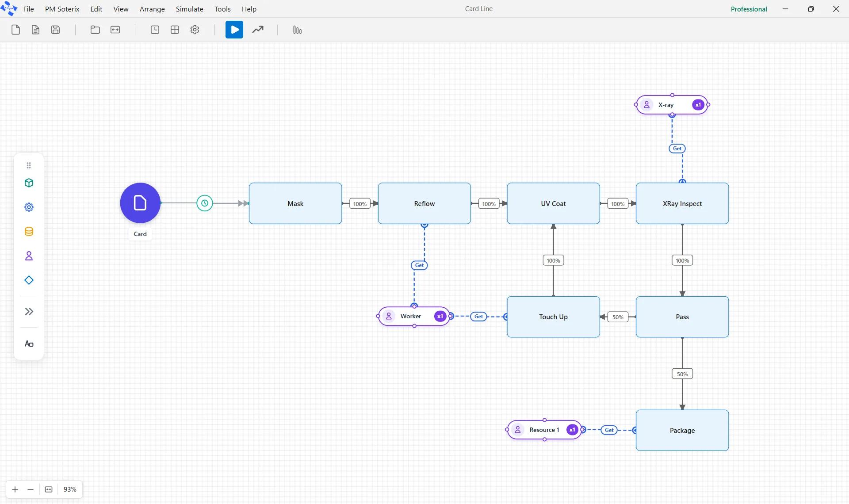This screenshot has height=504, width=849.
Task: Select the Worker resource node
Action: click(414, 316)
